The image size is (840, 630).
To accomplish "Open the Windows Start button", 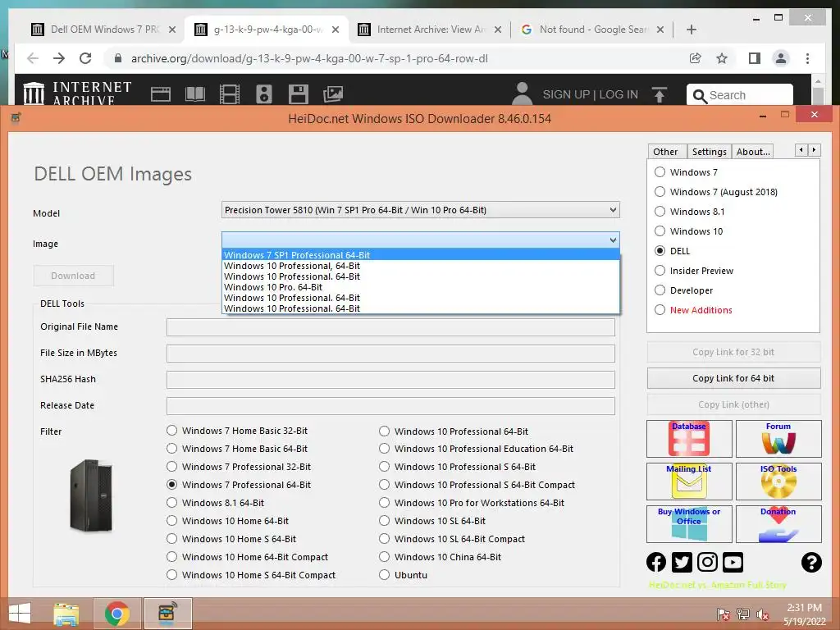I will tap(20, 614).
